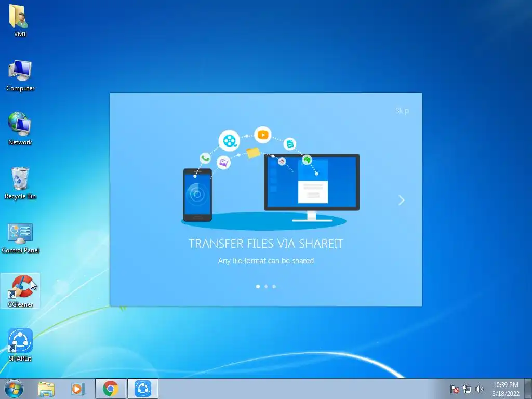Open the network status tray icon
The image size is (532, 399).
coord(467,389)
